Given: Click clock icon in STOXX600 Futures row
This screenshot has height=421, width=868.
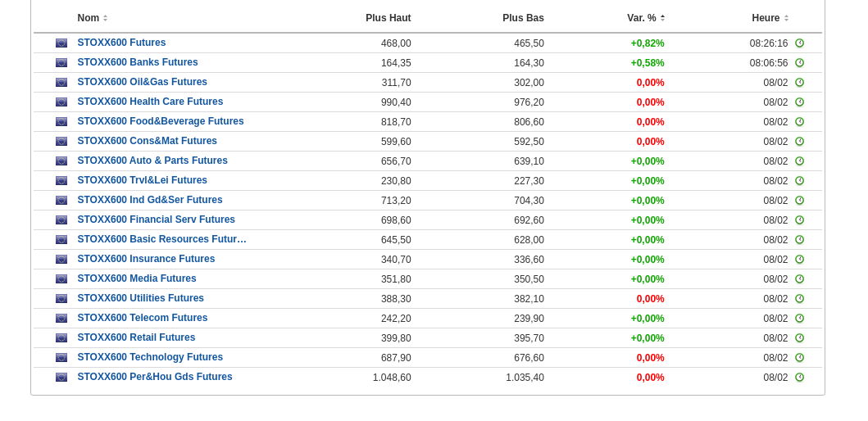Looking at the screenshot, I should coord(799,43).
